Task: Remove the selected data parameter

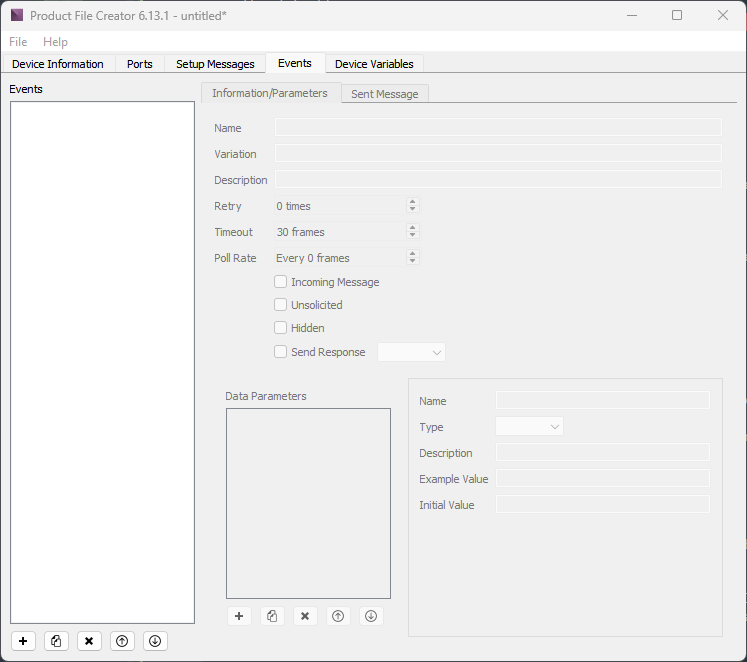Action: pos(305,616)
